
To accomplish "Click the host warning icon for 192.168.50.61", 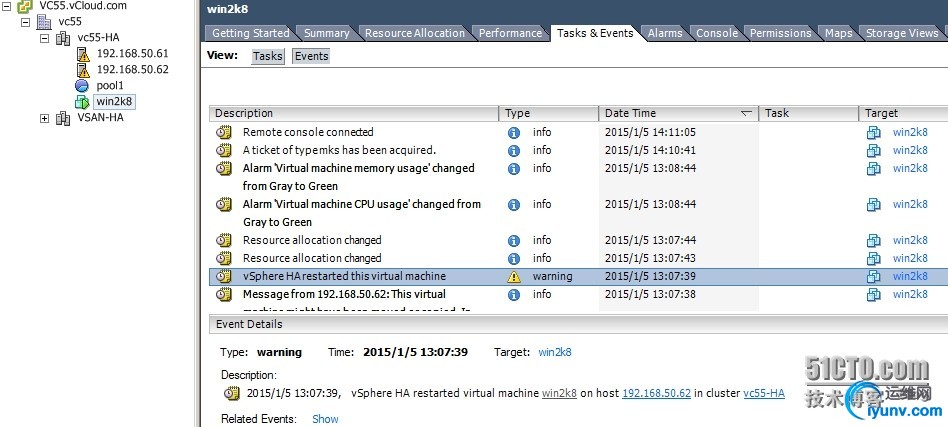I will pyautogui.click(x=83, y=54).
